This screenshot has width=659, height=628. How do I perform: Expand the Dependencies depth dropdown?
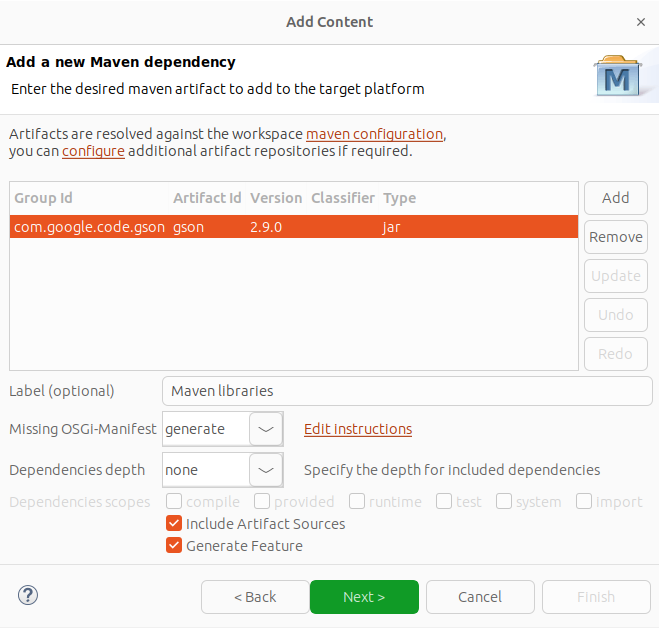point(265,470)
